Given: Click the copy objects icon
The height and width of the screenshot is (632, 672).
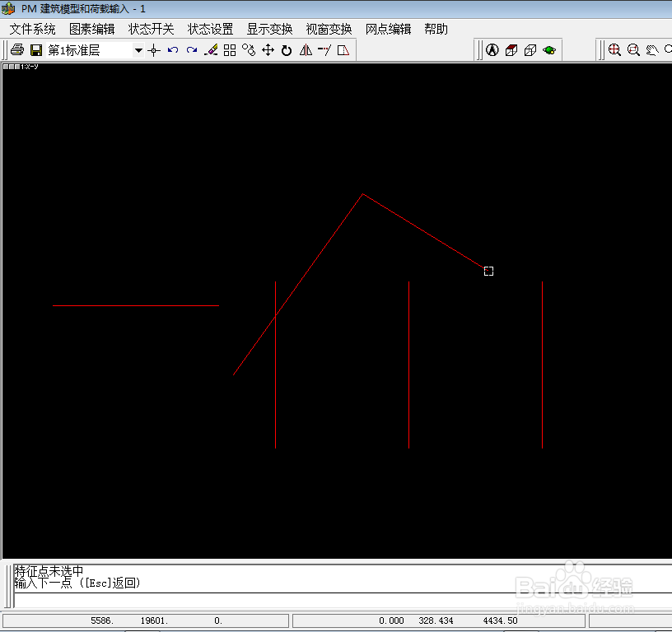Looking at the screenshot, I should tap(249, 50).
